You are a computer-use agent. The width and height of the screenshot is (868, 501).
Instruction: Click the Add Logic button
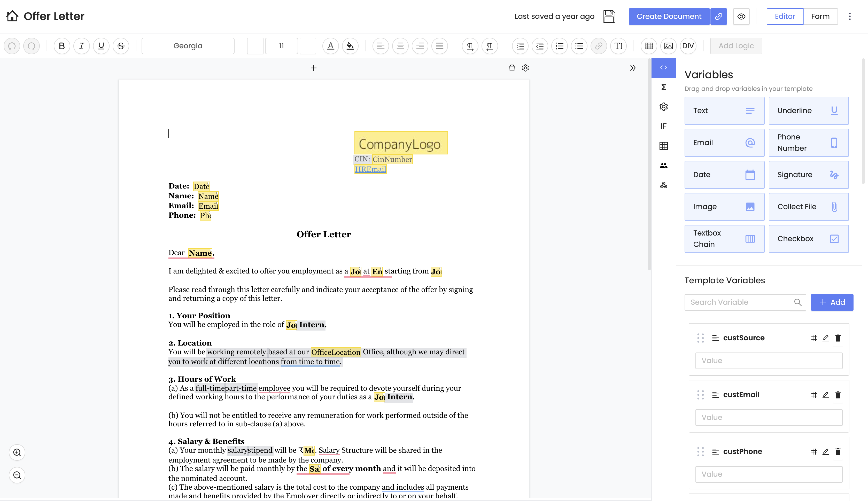click(x=736, y=46)
